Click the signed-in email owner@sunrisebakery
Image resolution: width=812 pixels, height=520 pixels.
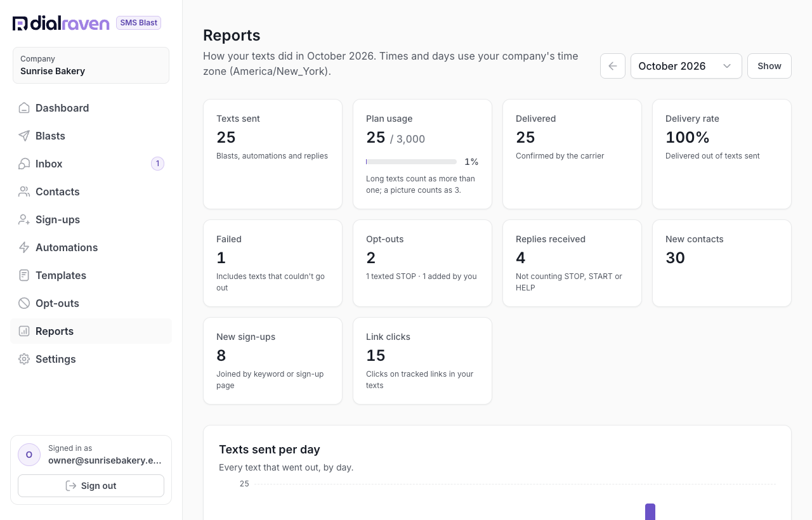coord(105,461)
